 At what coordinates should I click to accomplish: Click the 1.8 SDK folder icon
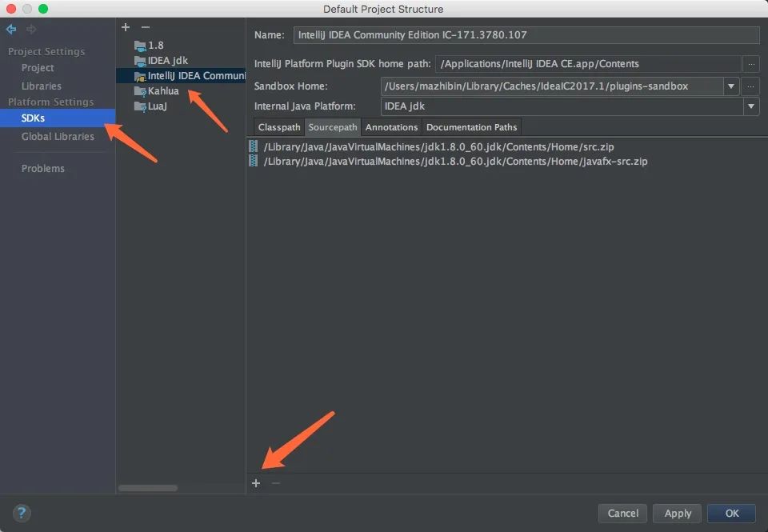140,46
